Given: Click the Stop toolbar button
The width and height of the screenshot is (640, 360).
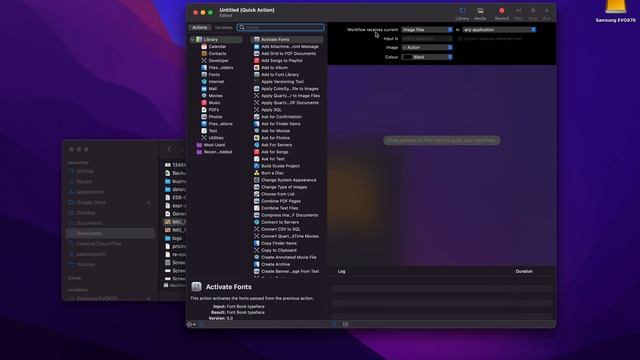Looking at the screenshot, I should pyautogui.click(x=533, y=13).
